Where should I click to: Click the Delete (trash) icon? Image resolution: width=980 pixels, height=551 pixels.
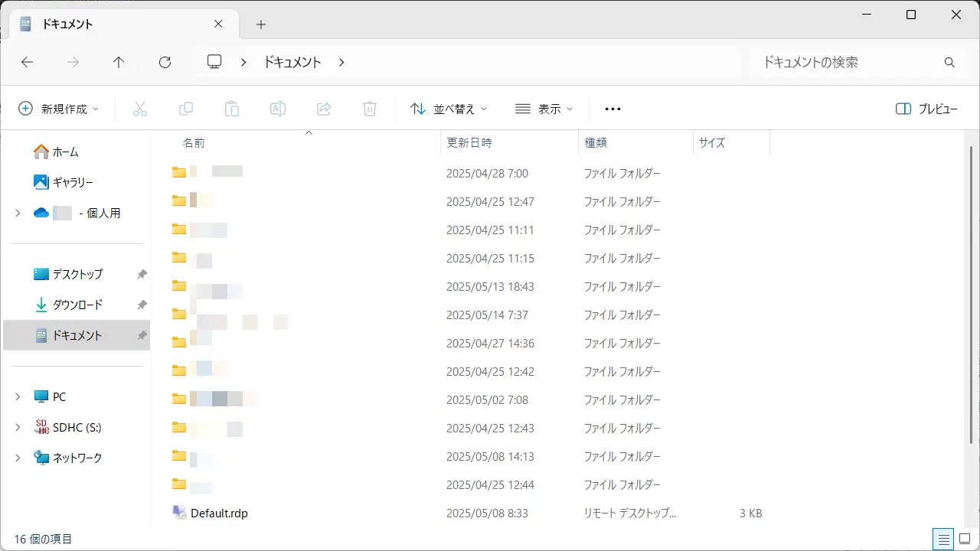tap(370, 109)
